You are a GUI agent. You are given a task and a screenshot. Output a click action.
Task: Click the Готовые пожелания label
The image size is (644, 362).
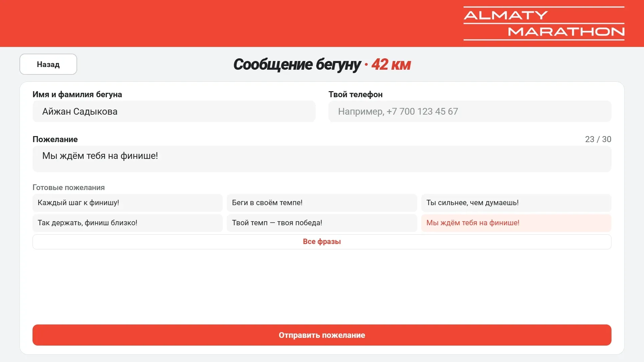click(68, 188)
